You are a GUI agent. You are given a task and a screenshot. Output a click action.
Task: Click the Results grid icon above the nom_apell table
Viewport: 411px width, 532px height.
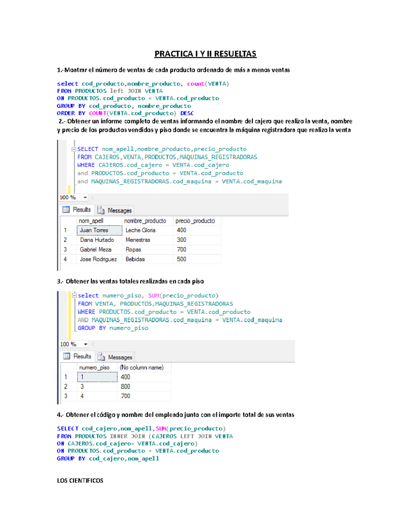tap(66, 210)
